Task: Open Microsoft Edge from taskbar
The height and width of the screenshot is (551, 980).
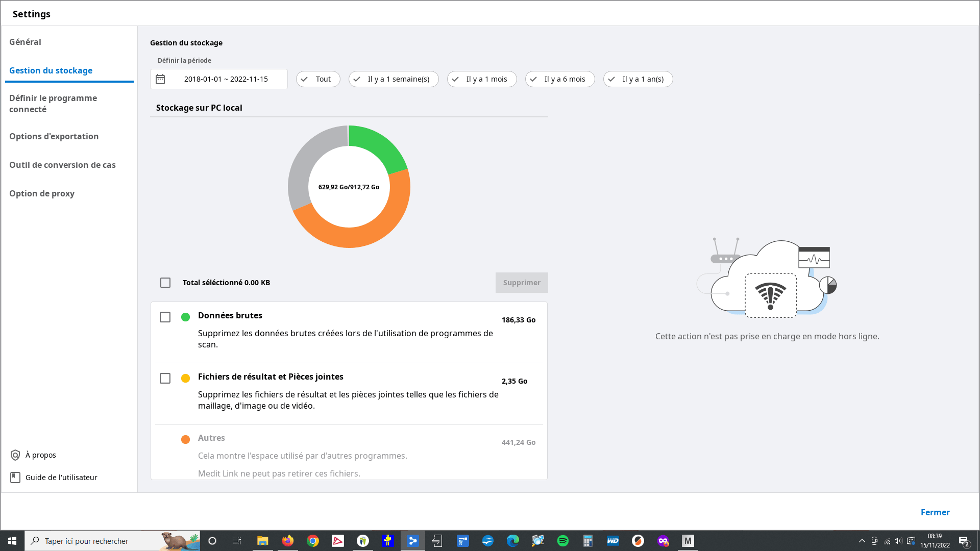Action: [x=513, y=541]
